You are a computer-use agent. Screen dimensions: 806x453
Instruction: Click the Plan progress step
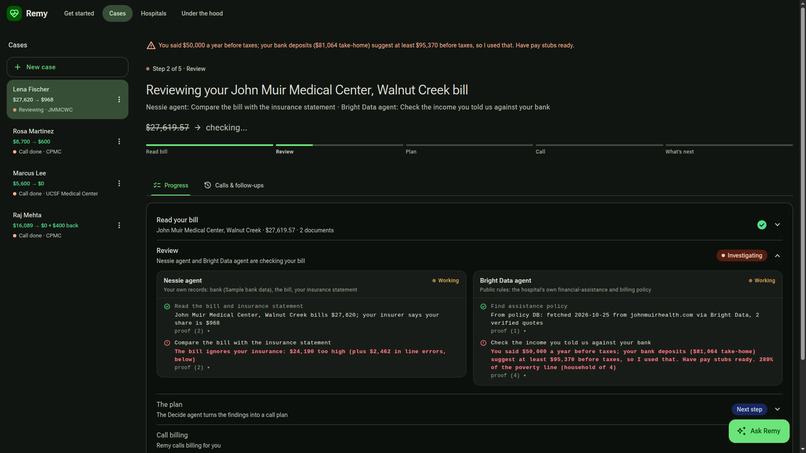click(x=469, y=149)
